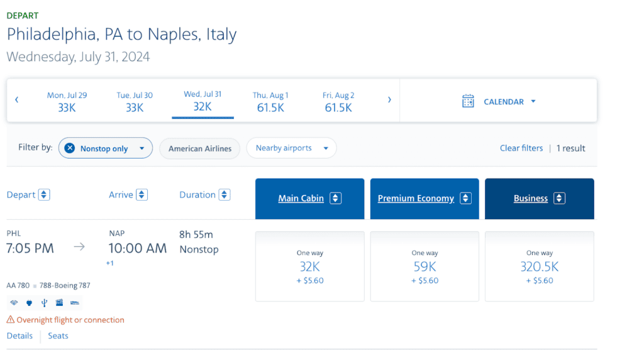Click the lie-flat seat amenity icon
Viewport: 644px width, 355px height.
(75, 303)
